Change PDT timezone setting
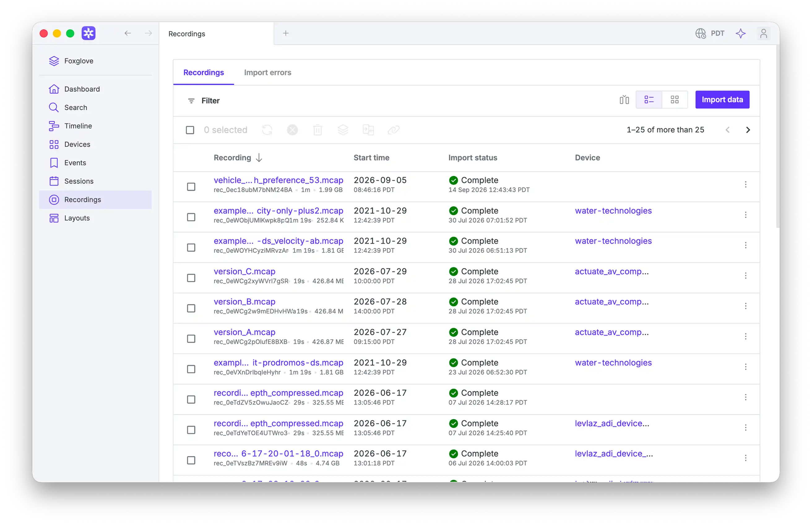The height and width of the screenshot is (525, 812). coord(710,33)
